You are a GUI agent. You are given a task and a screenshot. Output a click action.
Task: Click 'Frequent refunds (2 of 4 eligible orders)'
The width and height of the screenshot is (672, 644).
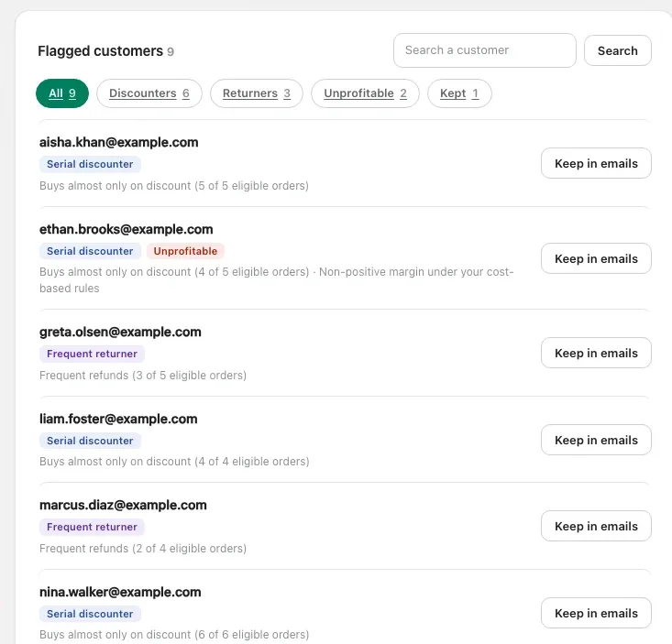click(143, 549)
